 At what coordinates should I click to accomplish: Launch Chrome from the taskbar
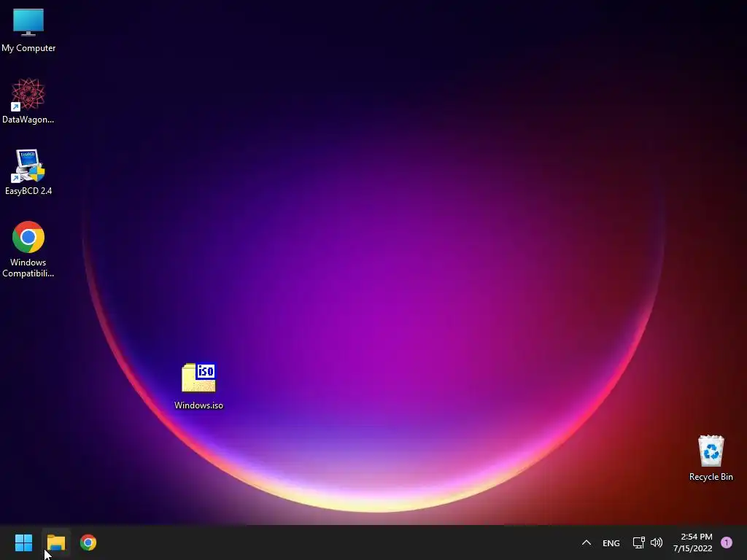point(88,542)
